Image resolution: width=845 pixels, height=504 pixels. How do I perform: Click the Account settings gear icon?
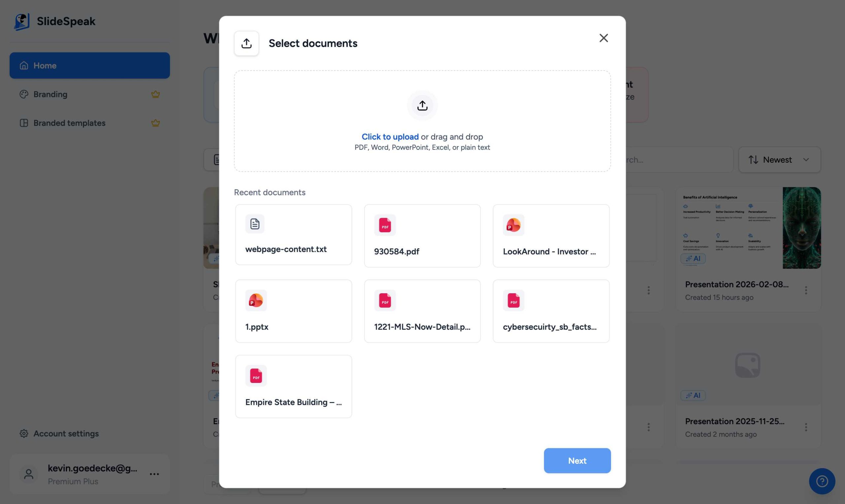point(23,433)
